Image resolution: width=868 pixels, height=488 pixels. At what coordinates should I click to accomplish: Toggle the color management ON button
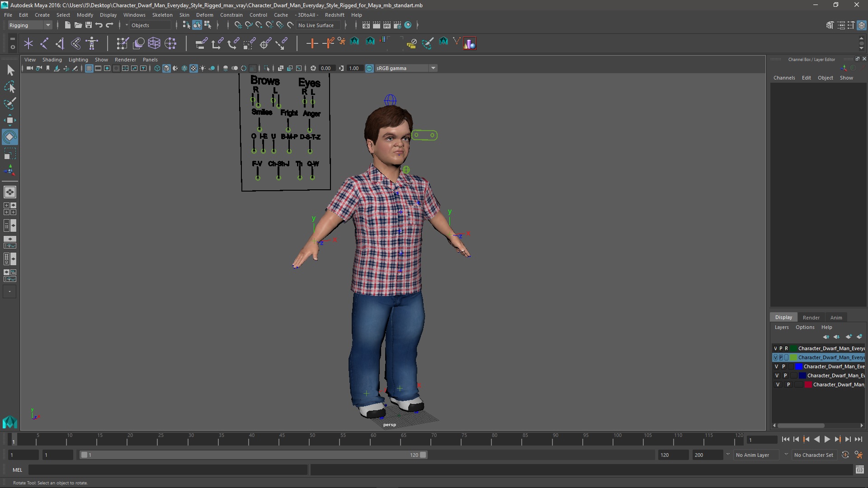(369, 68)
